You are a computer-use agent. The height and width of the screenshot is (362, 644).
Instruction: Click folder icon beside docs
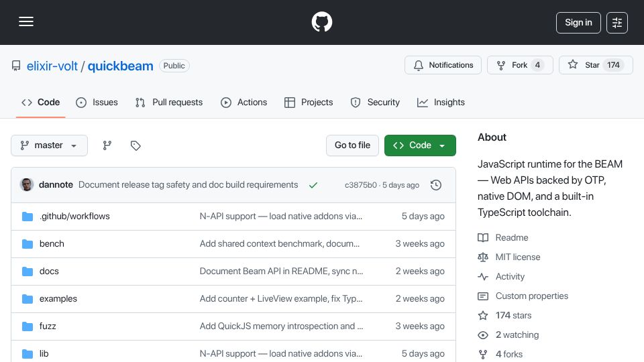(x=28, y=271)
